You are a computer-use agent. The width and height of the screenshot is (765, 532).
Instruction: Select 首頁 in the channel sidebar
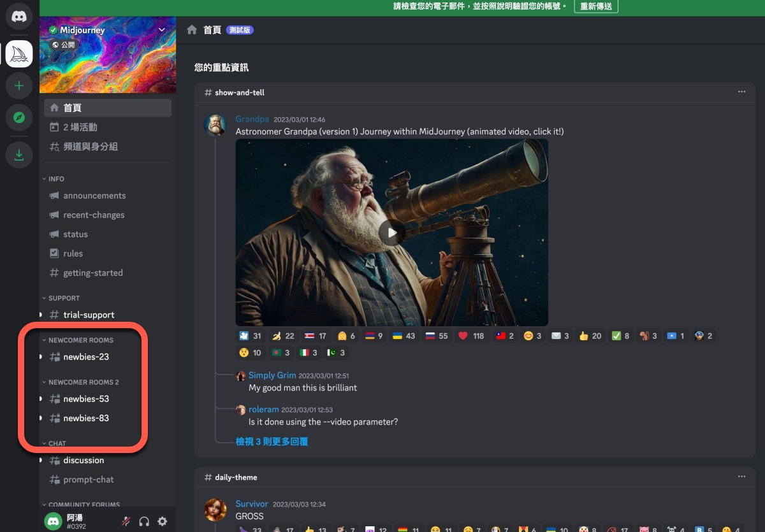click(108, 108)
